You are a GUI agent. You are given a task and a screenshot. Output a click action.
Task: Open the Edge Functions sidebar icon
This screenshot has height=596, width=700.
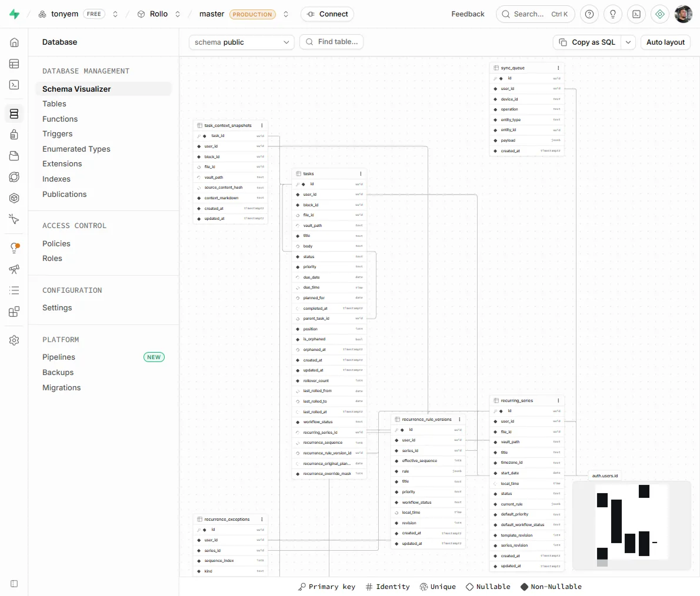[14, 177]
